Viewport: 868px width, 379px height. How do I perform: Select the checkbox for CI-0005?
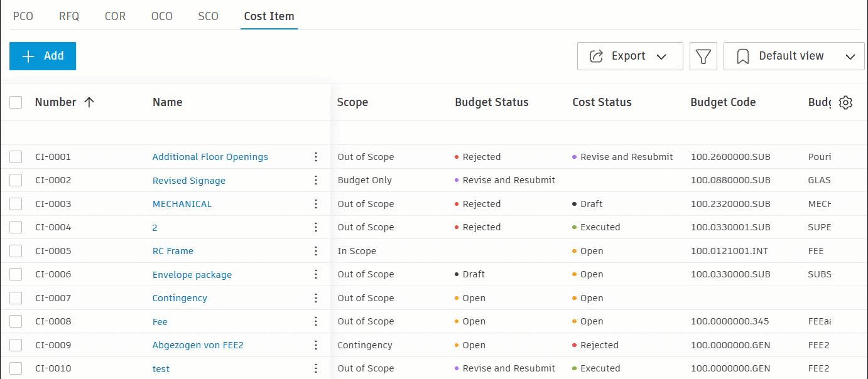(x=16, y=251)
